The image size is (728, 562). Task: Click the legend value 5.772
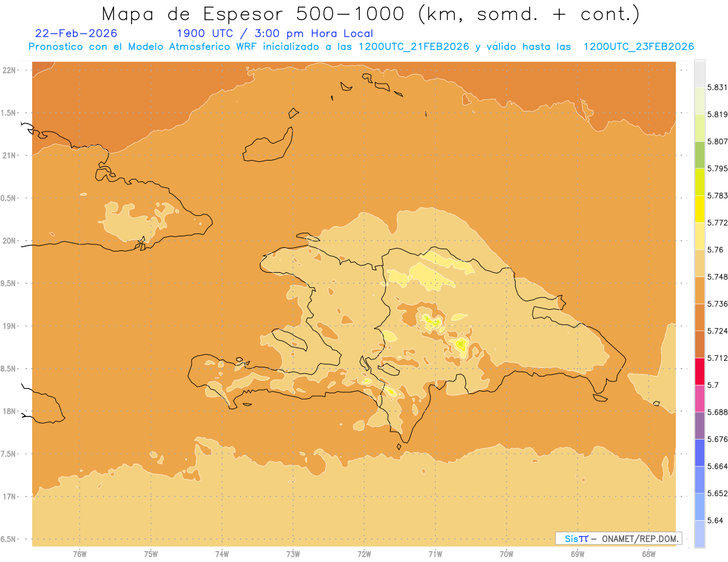tap(718, 222)
